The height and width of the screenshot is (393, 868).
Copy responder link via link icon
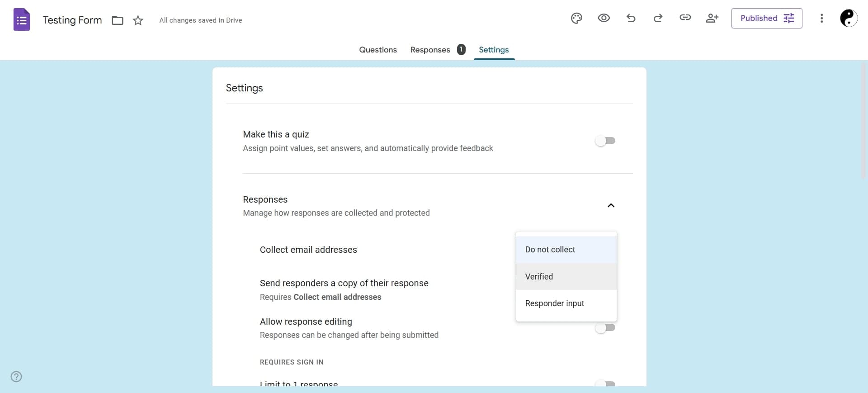click(x=685, y=18)
